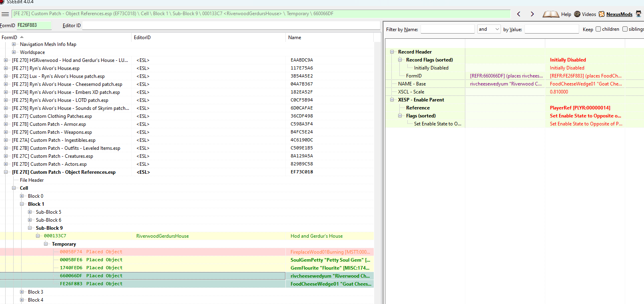This screenshot has height=304, width=644.
Task: Expand HSRiverwood Hod and Gerdur's House plugin
Action: pos(6,60)
